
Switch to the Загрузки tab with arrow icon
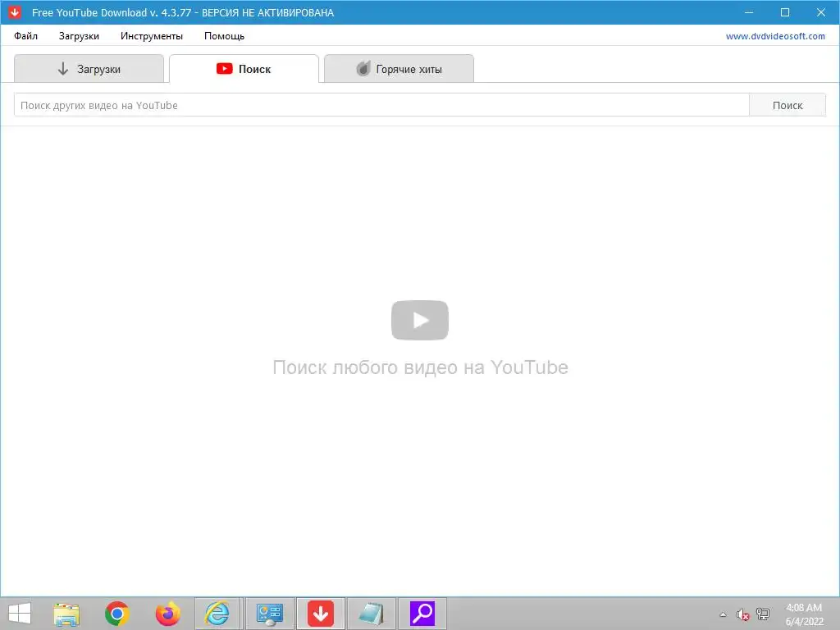[x=89, y=69]
